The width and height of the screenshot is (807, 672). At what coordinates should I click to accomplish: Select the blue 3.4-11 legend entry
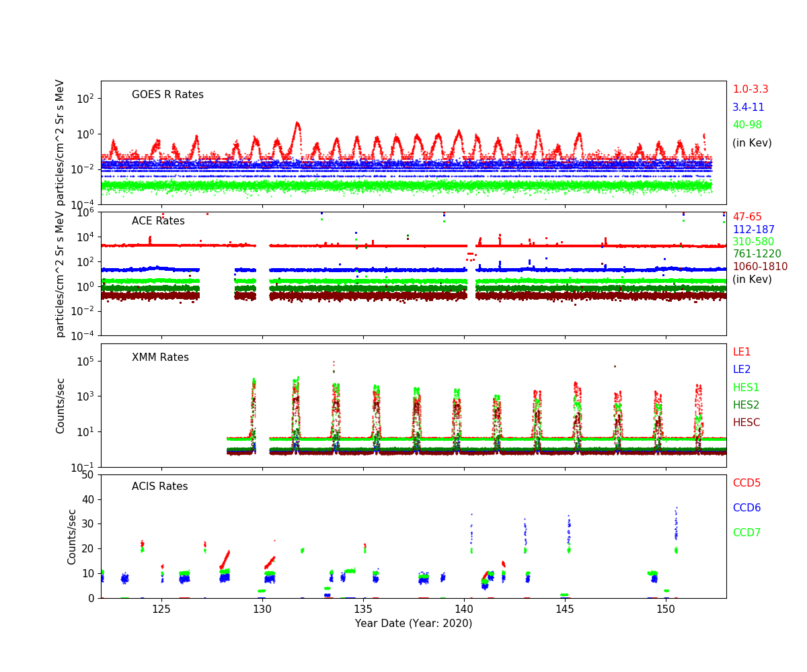748,108
